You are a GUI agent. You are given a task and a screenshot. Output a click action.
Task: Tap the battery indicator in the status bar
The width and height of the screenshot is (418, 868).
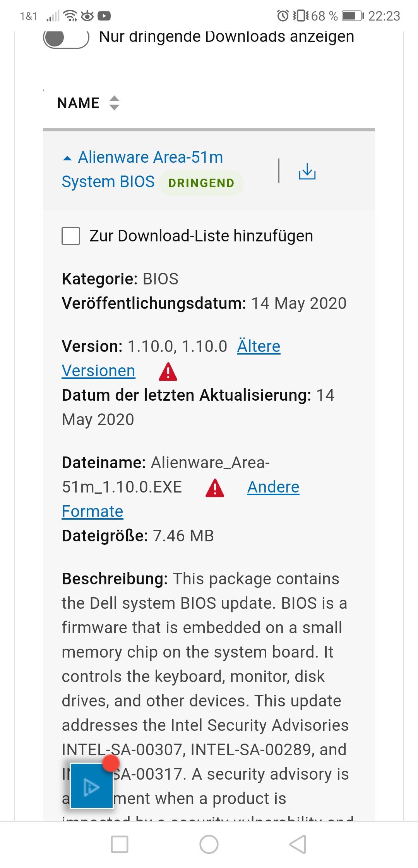[x=353, y=16]
